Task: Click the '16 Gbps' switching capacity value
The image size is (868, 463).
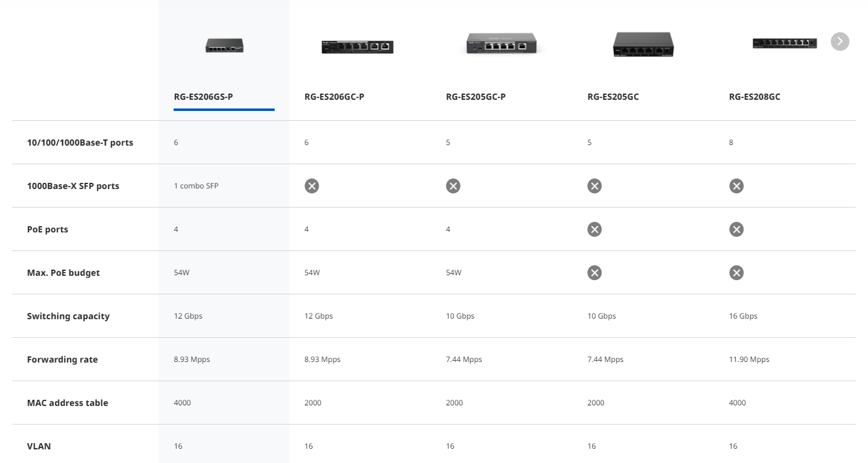Action: tap(743, 316)
